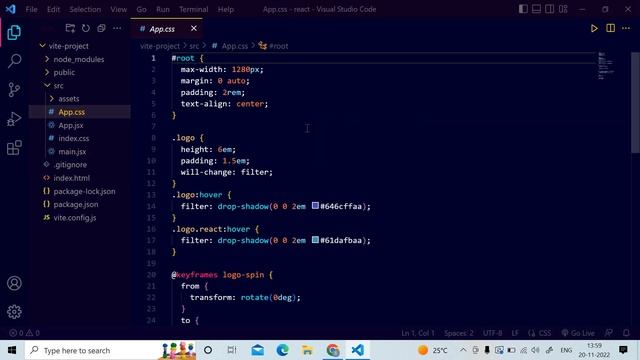Screen dimensions: 640x360
Task: Open the Customize Layout icon
Action: click(563, 9)
